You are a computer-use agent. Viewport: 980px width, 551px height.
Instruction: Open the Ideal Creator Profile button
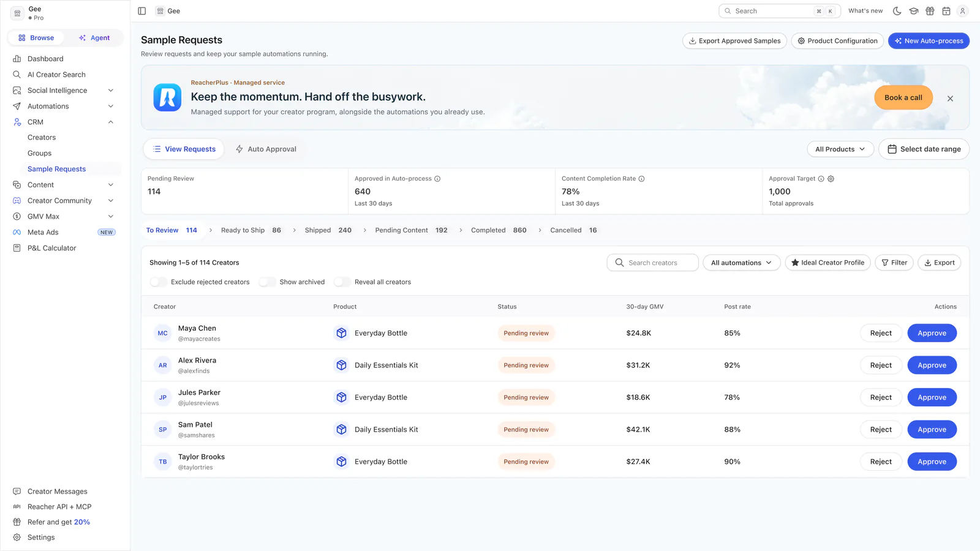click(827, 263)
